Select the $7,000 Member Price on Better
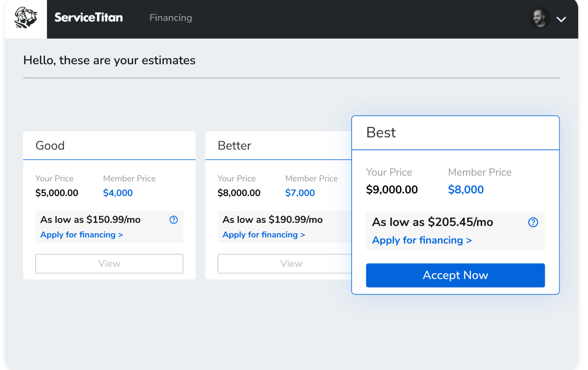Image resolution: width=588 pixels, height=370 pixels. [x=300, y=193]
